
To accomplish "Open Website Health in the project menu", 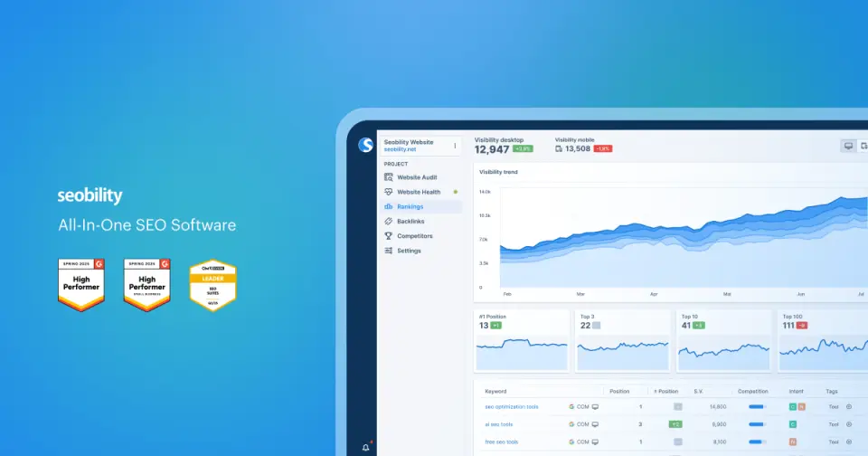I will point(420,192).
